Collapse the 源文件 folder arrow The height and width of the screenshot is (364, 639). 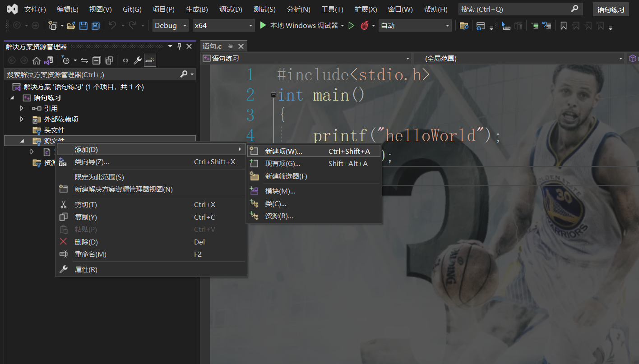(22, 141)
